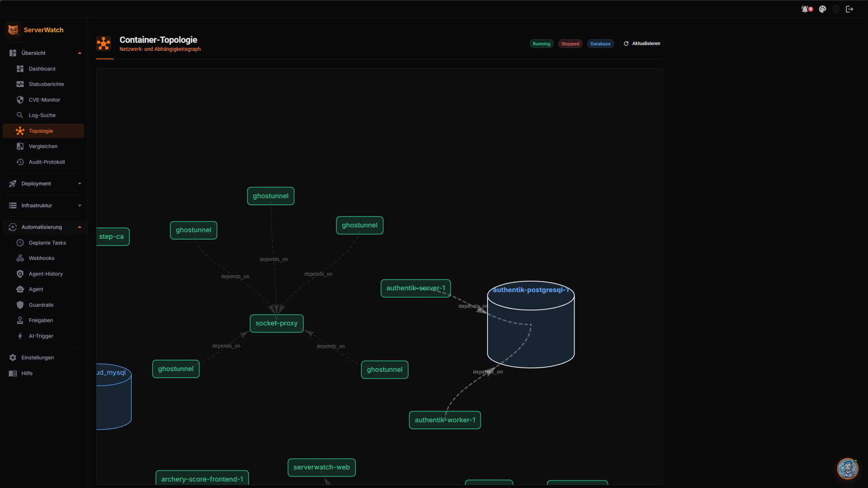Image resolution: width=868 pixels, height=488 pixels.
Task: Toggle the Stopped status filter
Action: (x=570, y=44)
